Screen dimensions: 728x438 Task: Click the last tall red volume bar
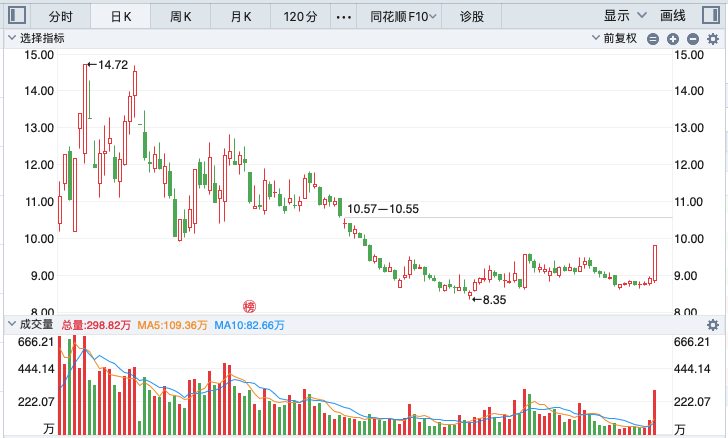tap(655, 412)
